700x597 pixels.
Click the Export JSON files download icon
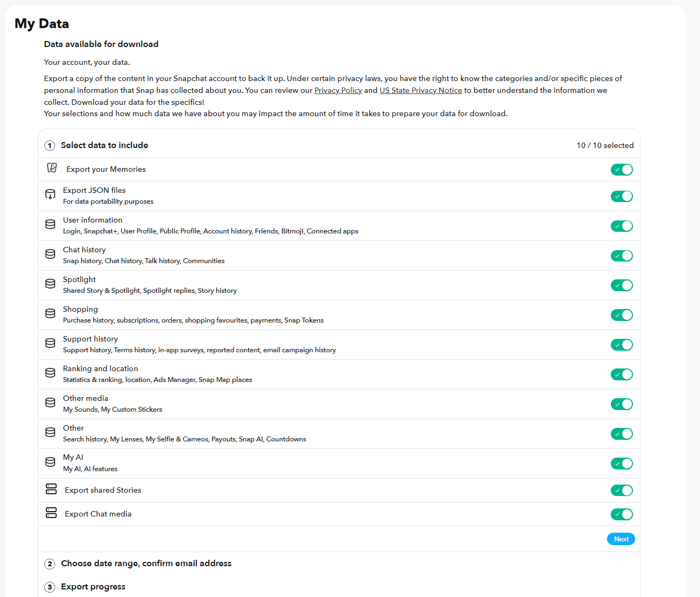pyautogui.click(x=50, y=194)
